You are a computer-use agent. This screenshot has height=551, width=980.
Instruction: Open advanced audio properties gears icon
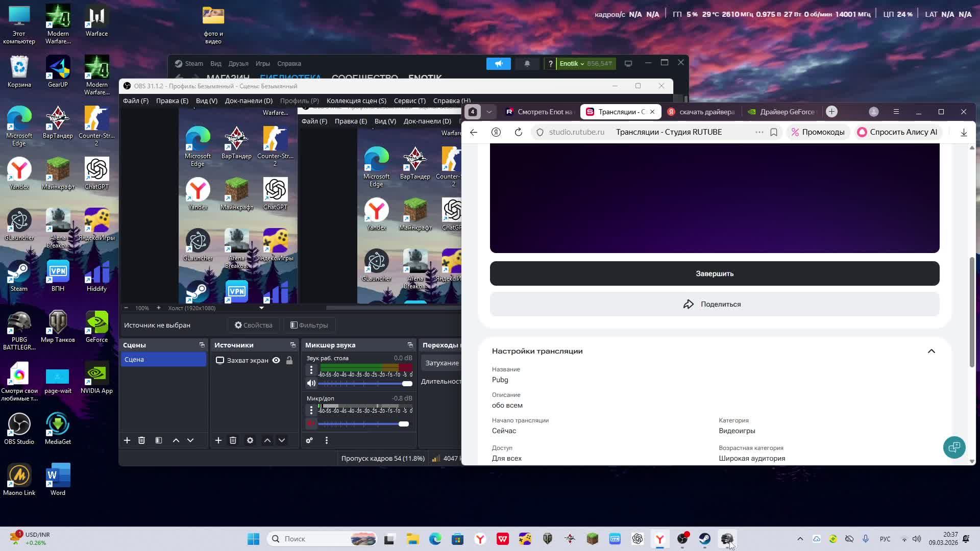point(309,440)
